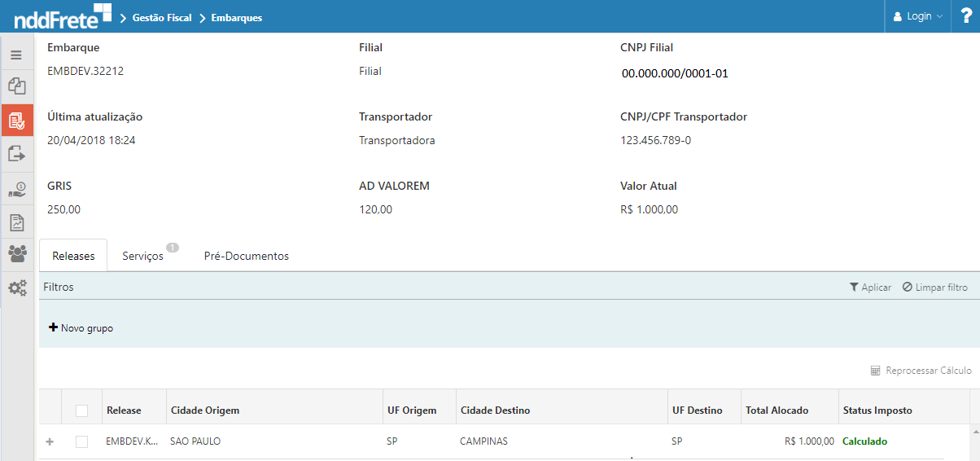The width and height of the screenshot is (980, 461).
Task: Click Aplicar filter button
Action: click(x=870, y=288)
